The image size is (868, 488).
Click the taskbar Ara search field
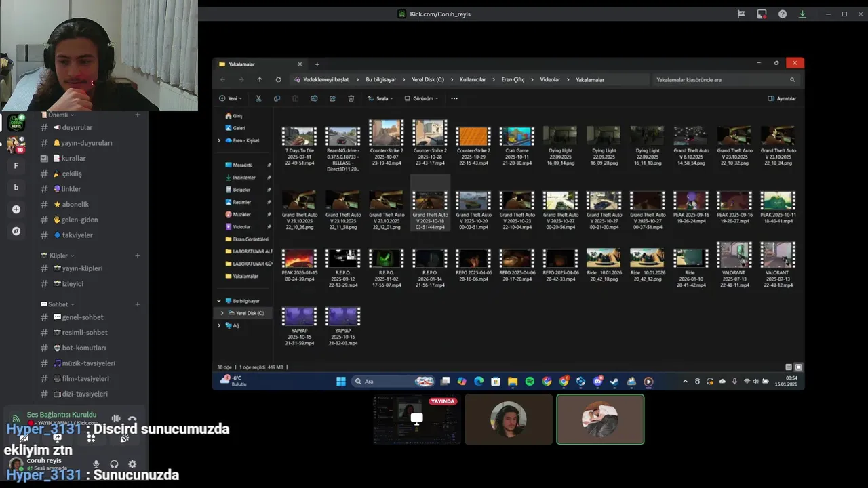click(393, 382)
